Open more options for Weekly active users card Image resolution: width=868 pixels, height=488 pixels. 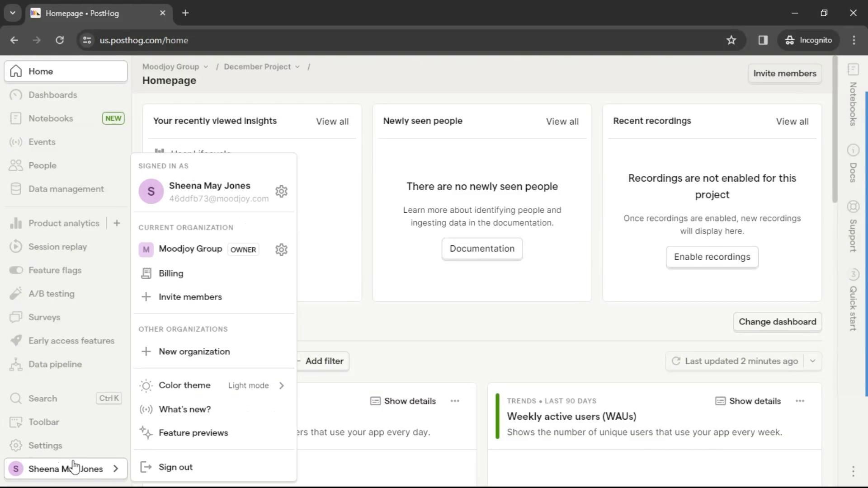tap(800, 401)
